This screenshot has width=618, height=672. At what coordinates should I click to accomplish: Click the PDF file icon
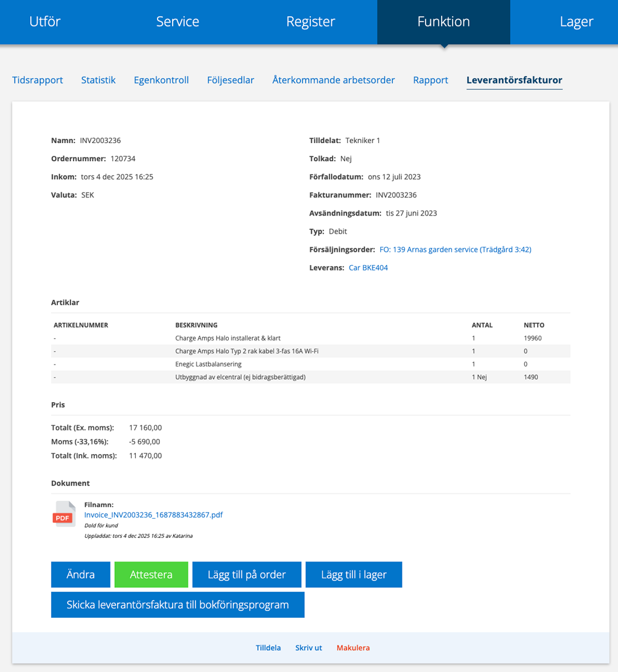point(63,515)
